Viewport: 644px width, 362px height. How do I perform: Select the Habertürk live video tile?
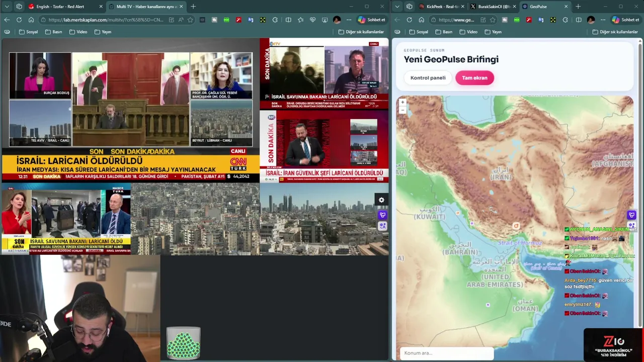66,219
